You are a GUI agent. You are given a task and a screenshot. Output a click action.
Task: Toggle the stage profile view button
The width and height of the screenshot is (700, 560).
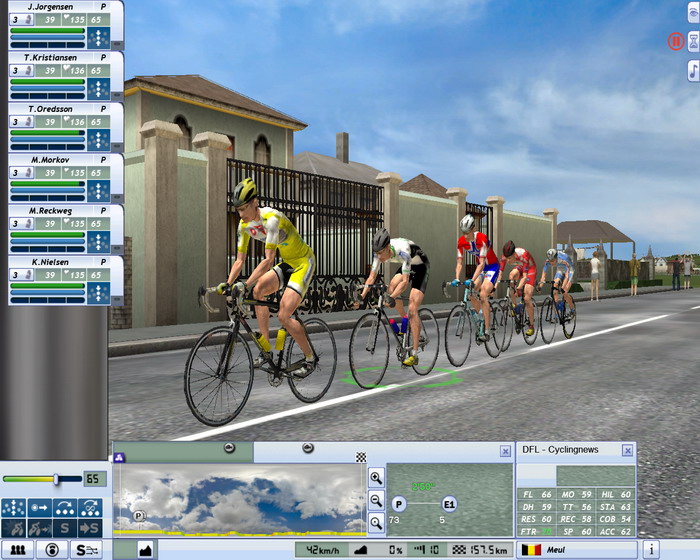[143, 549]
